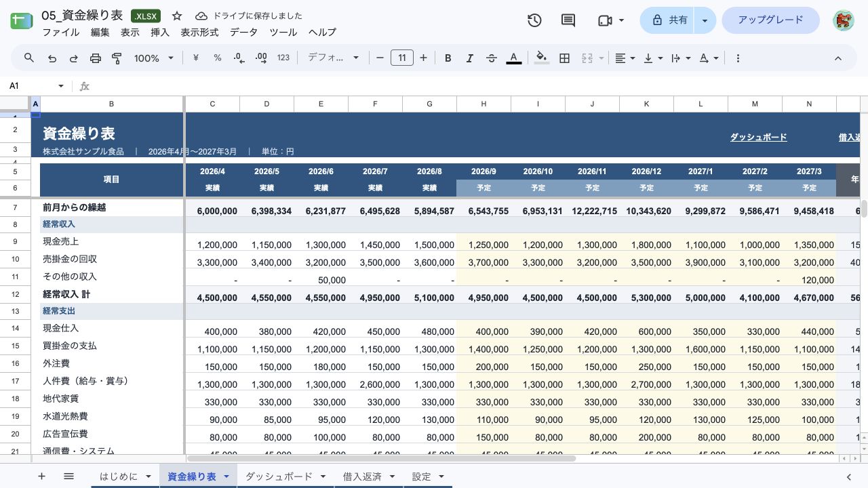Toggle italic formatting
Viewport: 868px width, 488px height.
(x=469, y=58)
